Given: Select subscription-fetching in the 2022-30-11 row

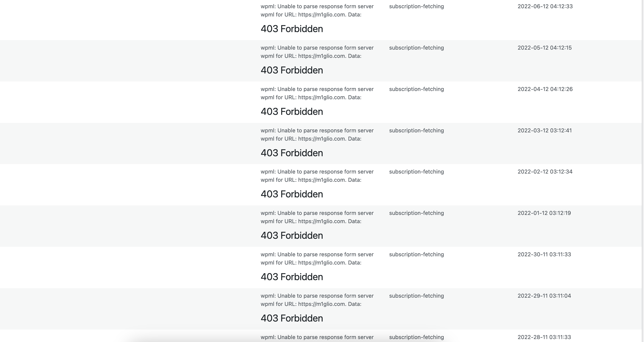Looking at the screenshot, I should (x=416, y=254).
